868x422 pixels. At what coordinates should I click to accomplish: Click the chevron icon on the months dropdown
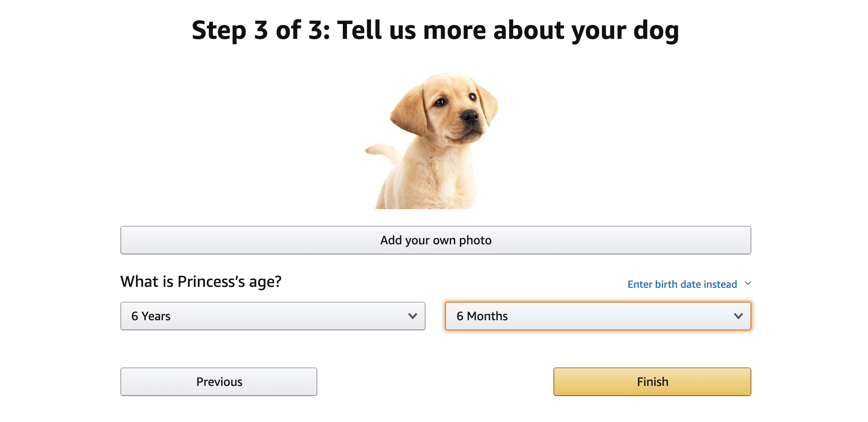739,316
